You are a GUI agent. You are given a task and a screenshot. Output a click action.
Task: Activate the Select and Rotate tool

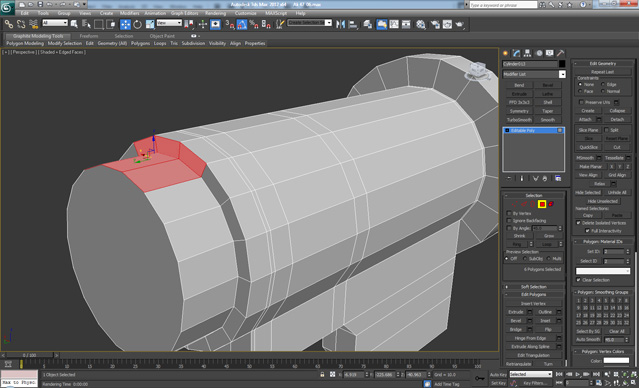pos(137,24)
